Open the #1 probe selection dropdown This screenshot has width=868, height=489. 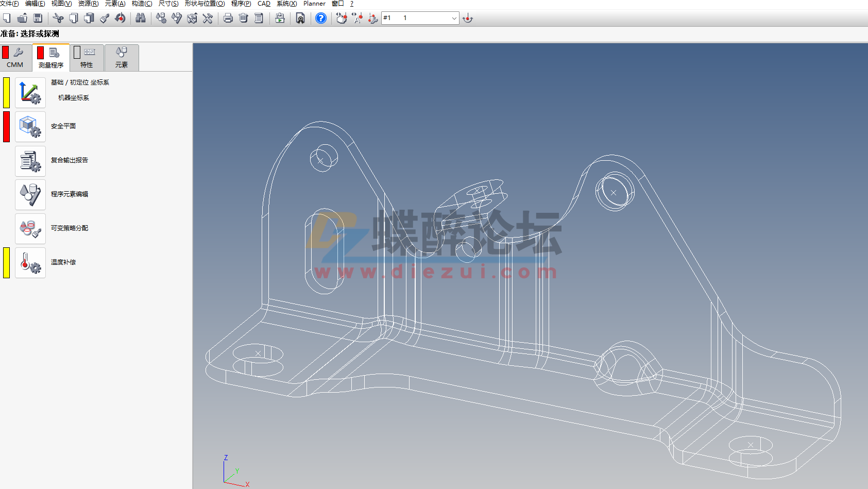point(453,18)
